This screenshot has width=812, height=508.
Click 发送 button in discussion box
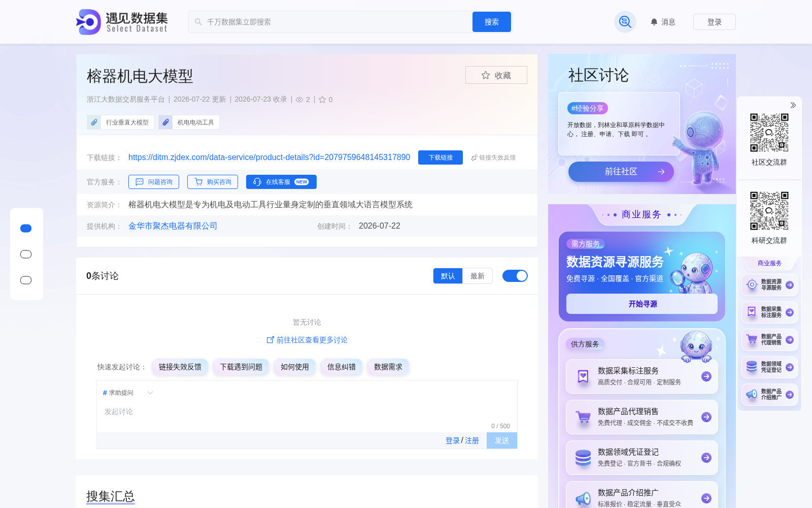[x=502, y=440]
